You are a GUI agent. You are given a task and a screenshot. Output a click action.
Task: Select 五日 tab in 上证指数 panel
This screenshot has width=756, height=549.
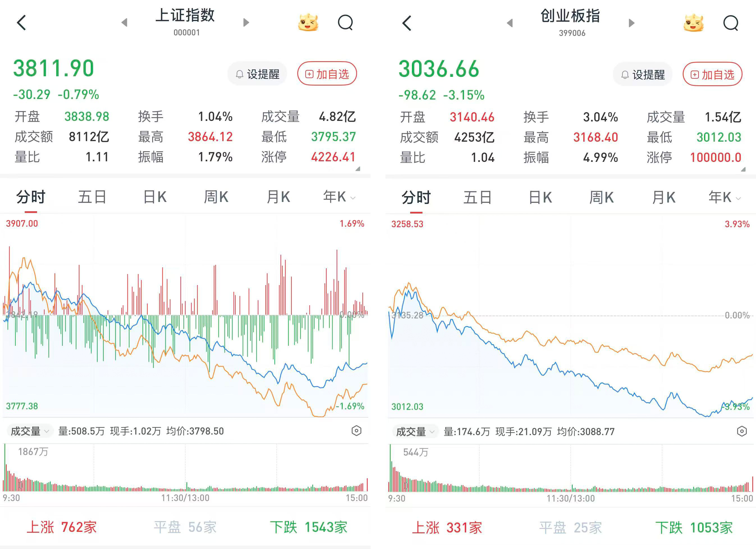pyautogui.click(x=92, y=197)
